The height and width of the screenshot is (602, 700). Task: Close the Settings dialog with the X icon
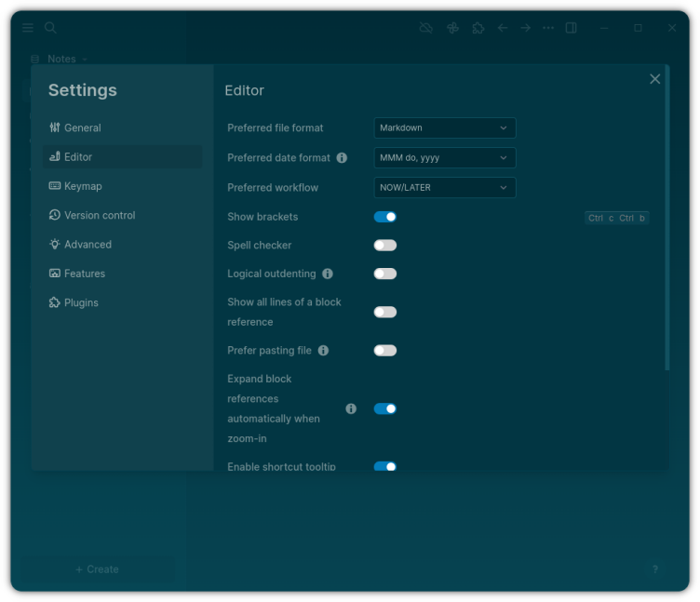coord(654,79)
